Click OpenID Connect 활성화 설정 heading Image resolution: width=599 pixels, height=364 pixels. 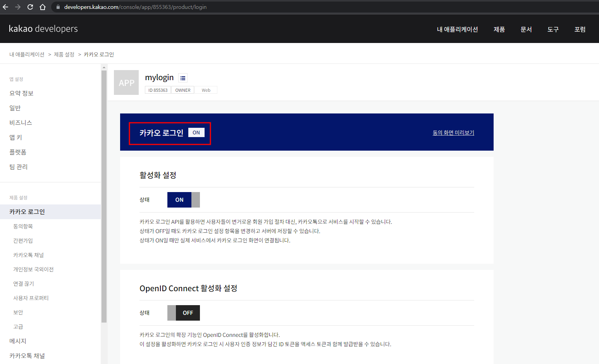click(188, 288)
